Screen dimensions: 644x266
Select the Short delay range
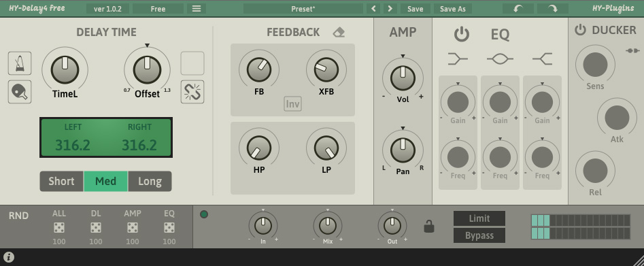click(62, 182)
